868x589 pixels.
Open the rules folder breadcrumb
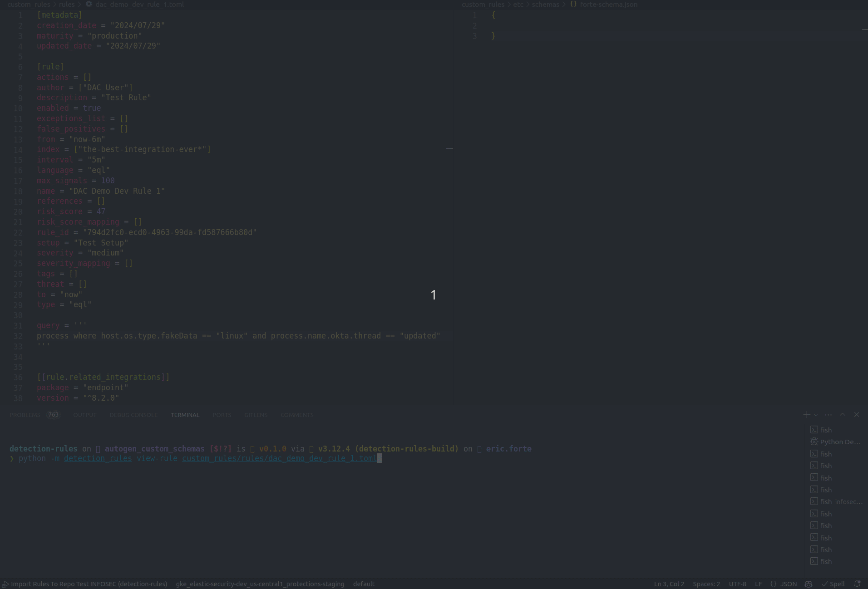[67, 4]
